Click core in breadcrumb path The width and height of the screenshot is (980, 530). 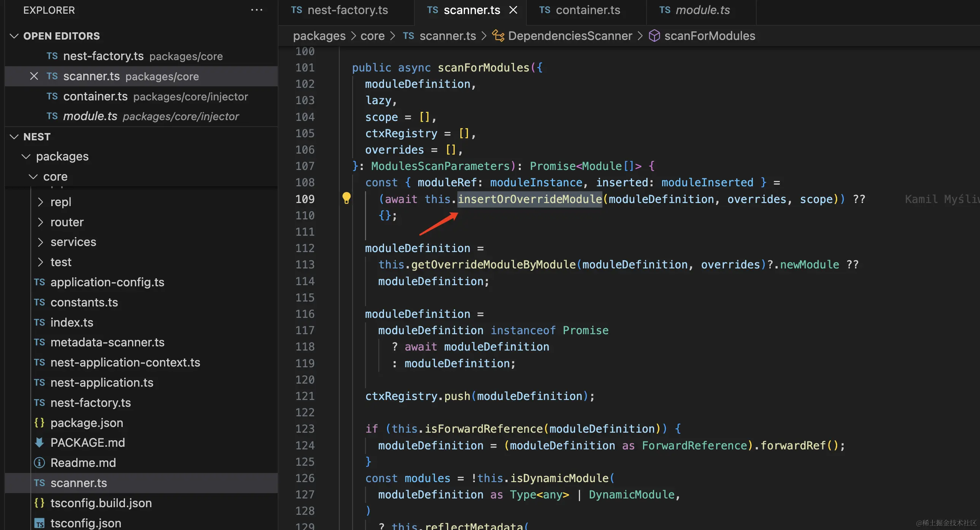pos(373,36)
